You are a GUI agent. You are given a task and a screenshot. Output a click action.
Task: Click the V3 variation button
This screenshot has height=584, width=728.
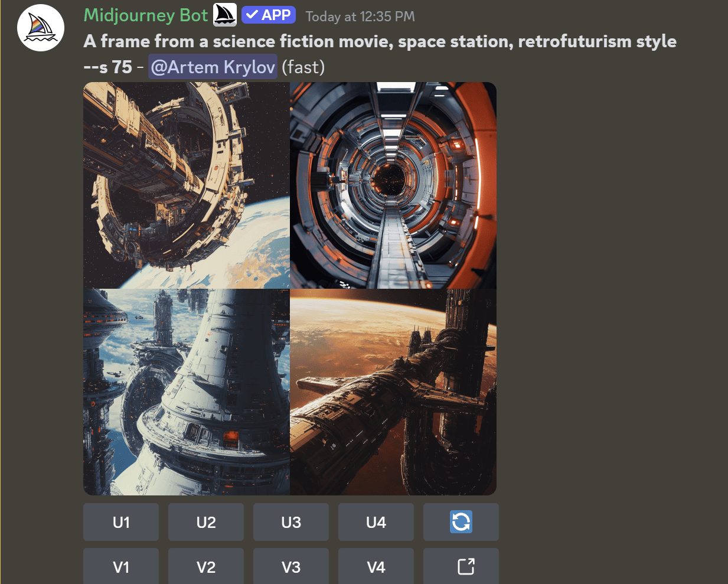click(x=291, y=566)
